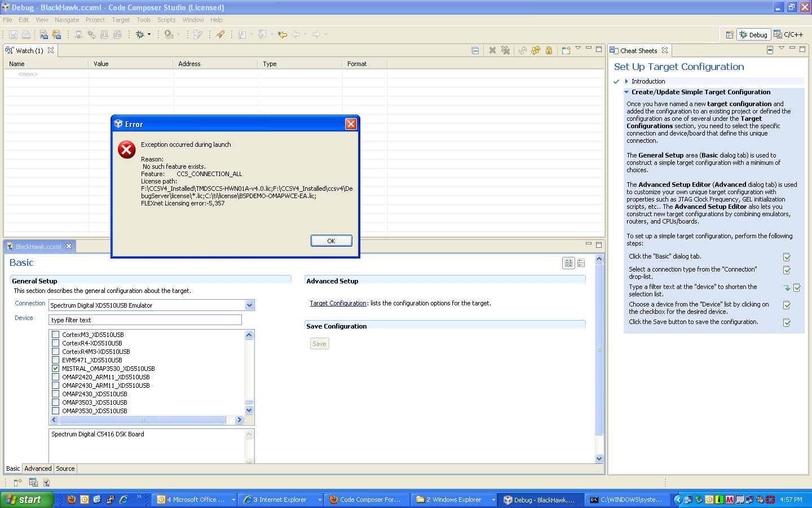The width and height of the screenshot is (812, 508).
Task: Close the BlackHawk.ccxml editor tab
Action: (69, 246)
